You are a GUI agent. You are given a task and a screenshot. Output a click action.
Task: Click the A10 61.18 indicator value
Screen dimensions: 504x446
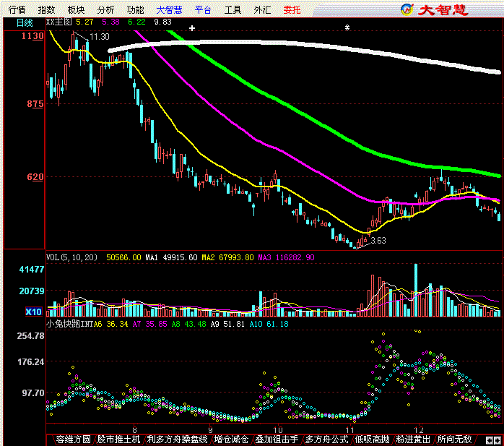269,324
